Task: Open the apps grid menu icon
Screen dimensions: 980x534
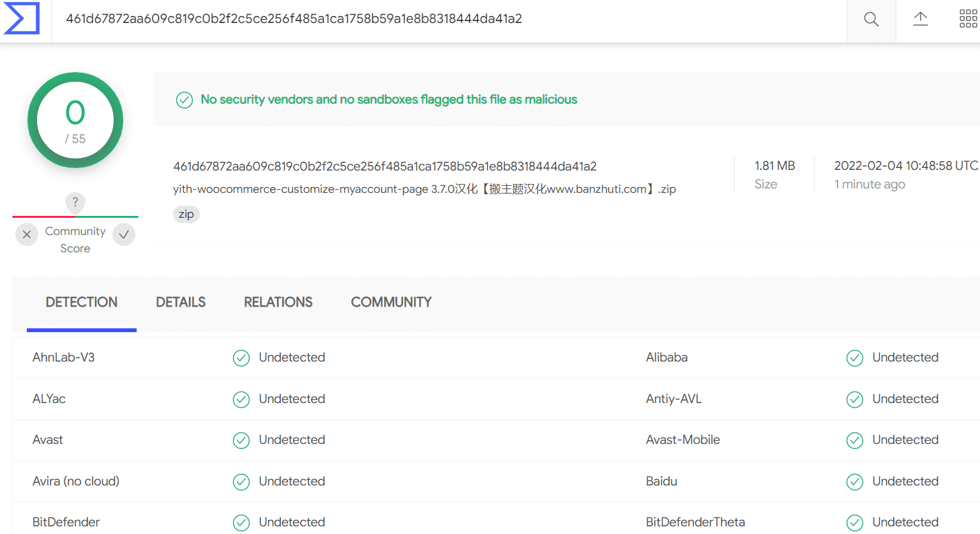Action: 968,19
